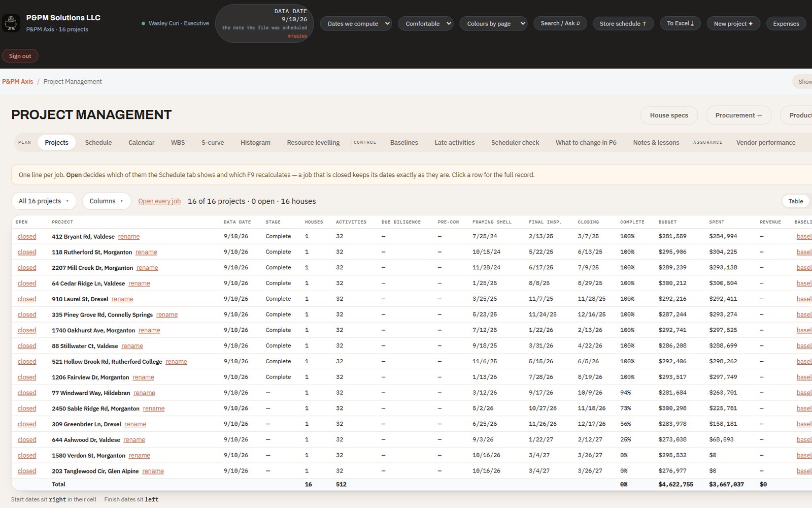This screenshot has height=508, width=812.
Task: Open What to change in P6 tab
Action: tap(586, 143)
